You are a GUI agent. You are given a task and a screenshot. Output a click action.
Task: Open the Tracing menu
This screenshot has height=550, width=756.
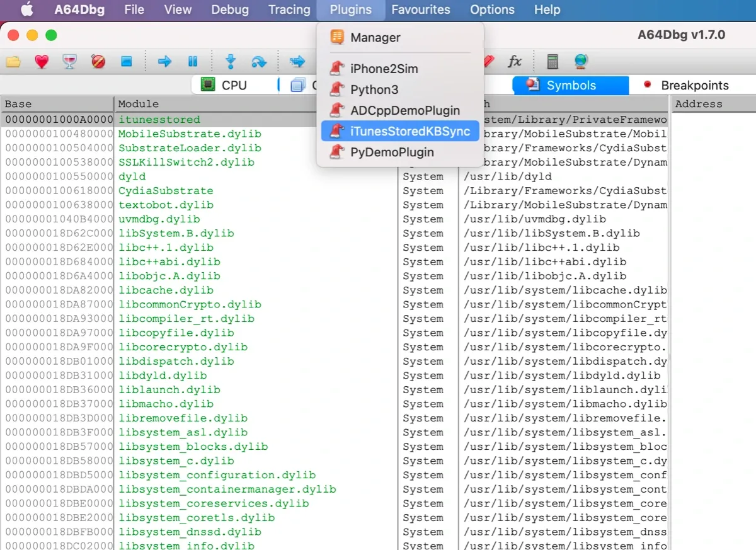pyautogui.click(x=289, y=9)
